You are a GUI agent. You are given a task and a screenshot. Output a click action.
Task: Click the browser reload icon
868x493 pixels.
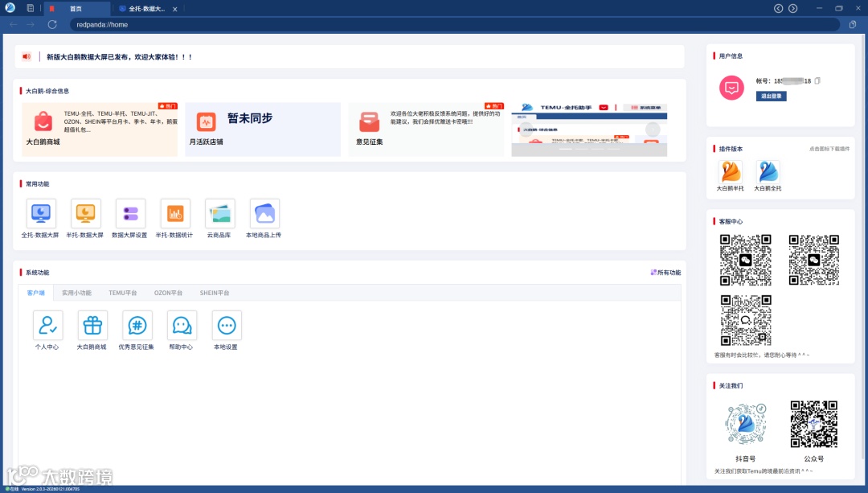pos(52,24)
